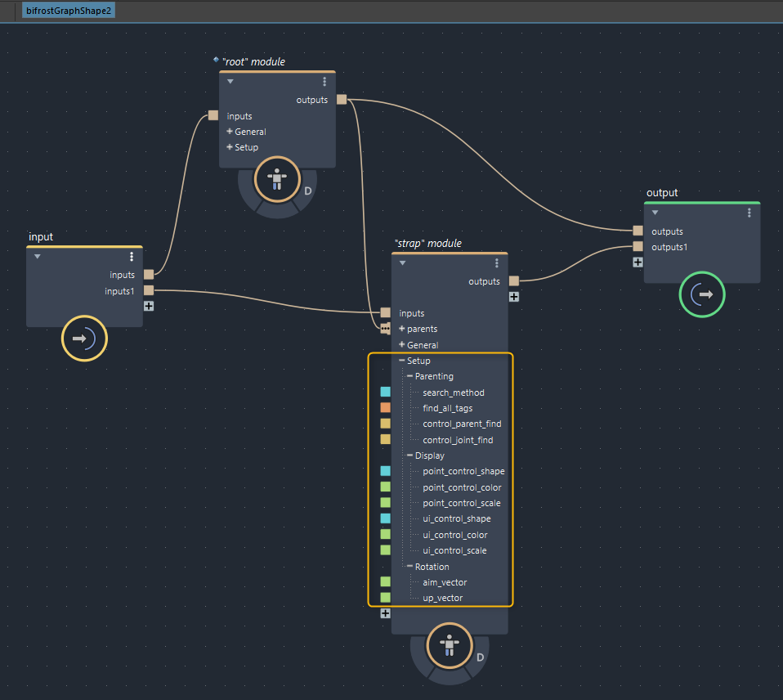The image size is (783, 700).
Task: Expand the General group in root module
Action: tap(230, 132)
